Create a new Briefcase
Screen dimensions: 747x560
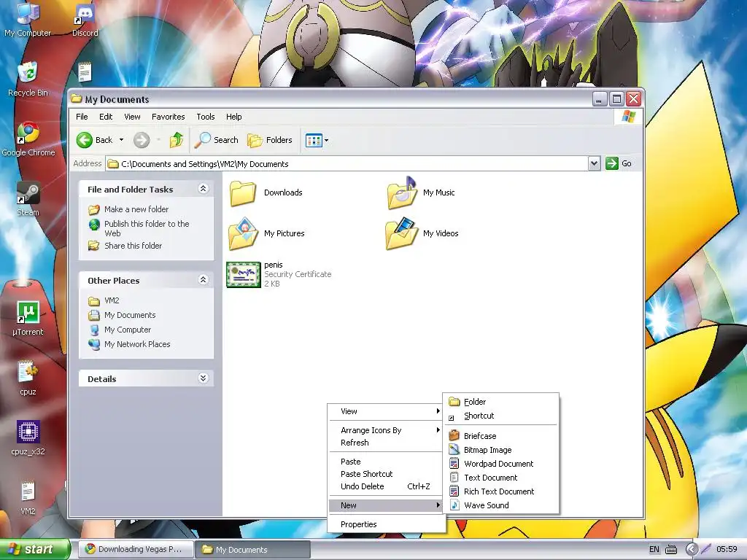pyautogui.click(x=500, y=436)
